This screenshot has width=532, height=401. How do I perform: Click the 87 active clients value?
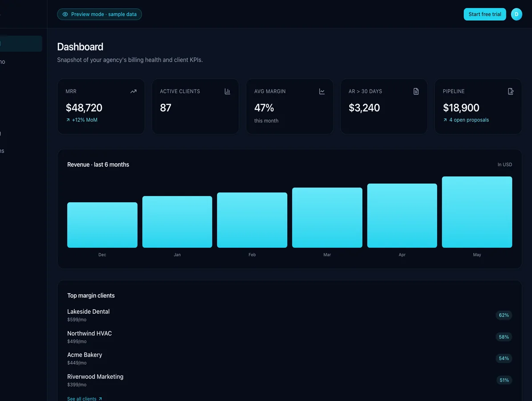click(x=166, y=108)
